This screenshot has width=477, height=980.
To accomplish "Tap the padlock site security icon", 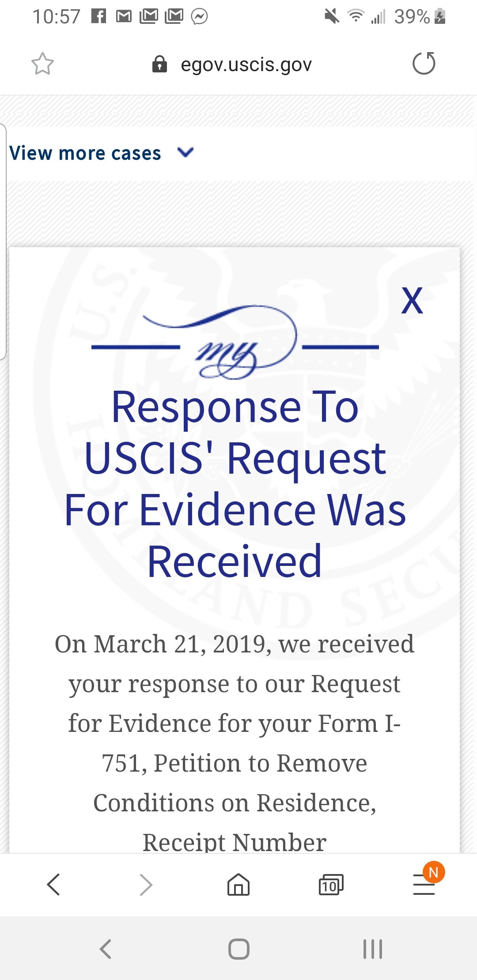I will pyautogui.click(x=159, y=64).
